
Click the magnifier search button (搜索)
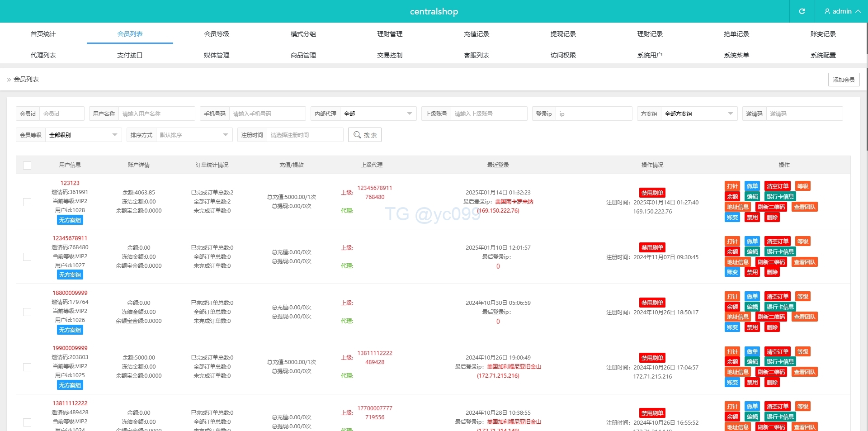pyautogui.click(x=365, y=135)
